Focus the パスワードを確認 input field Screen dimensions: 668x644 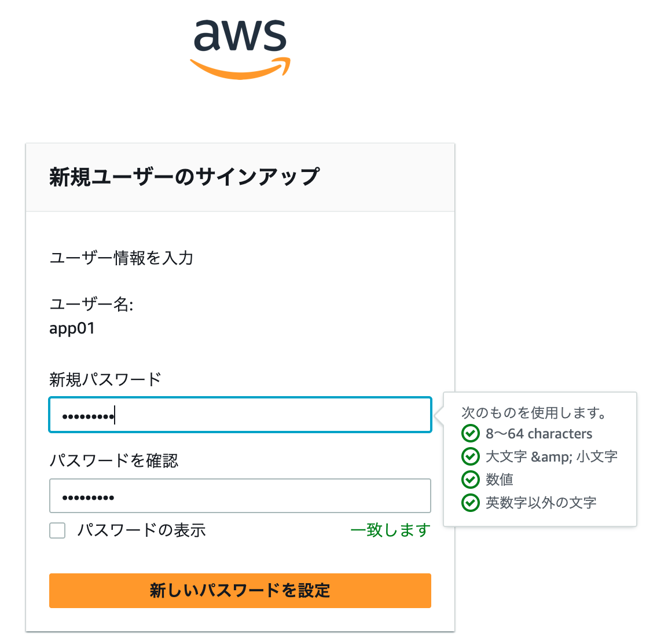point(240,496)
